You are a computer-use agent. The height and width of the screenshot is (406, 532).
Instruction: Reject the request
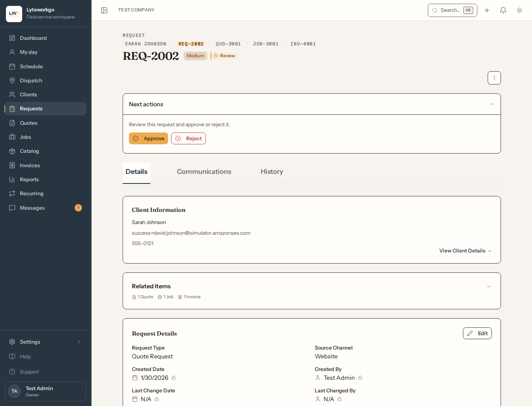188,138
